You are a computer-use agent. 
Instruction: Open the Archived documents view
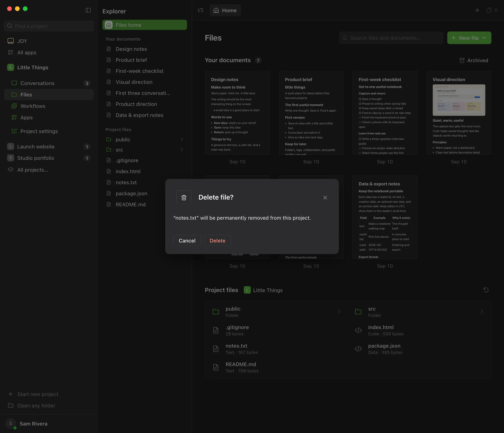point(474,60)
